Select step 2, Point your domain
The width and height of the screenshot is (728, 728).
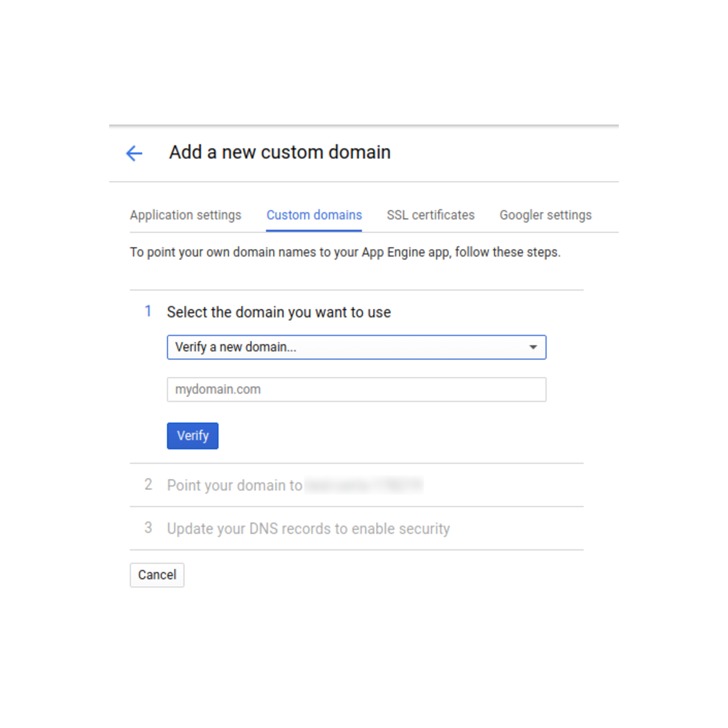tap(234, 485)
